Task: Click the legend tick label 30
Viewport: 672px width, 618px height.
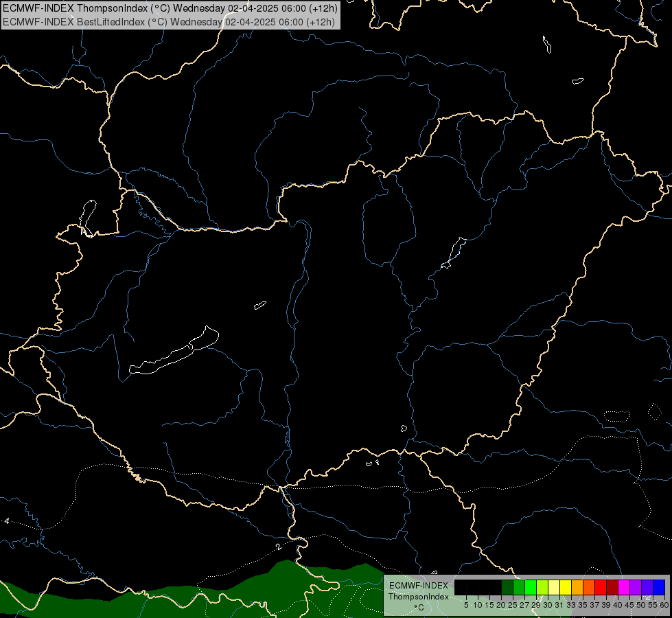Action: pyautogui.click(x=548, y=605)
